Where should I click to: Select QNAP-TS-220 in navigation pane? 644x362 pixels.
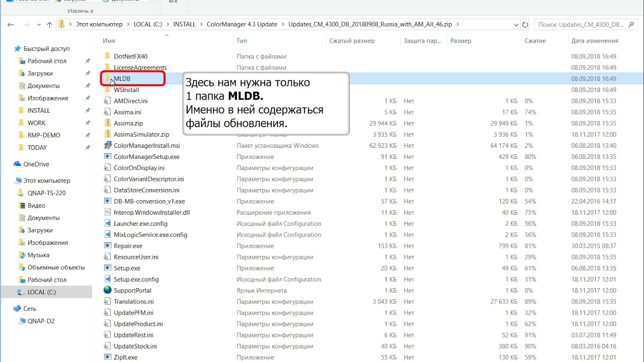point(46,193)
